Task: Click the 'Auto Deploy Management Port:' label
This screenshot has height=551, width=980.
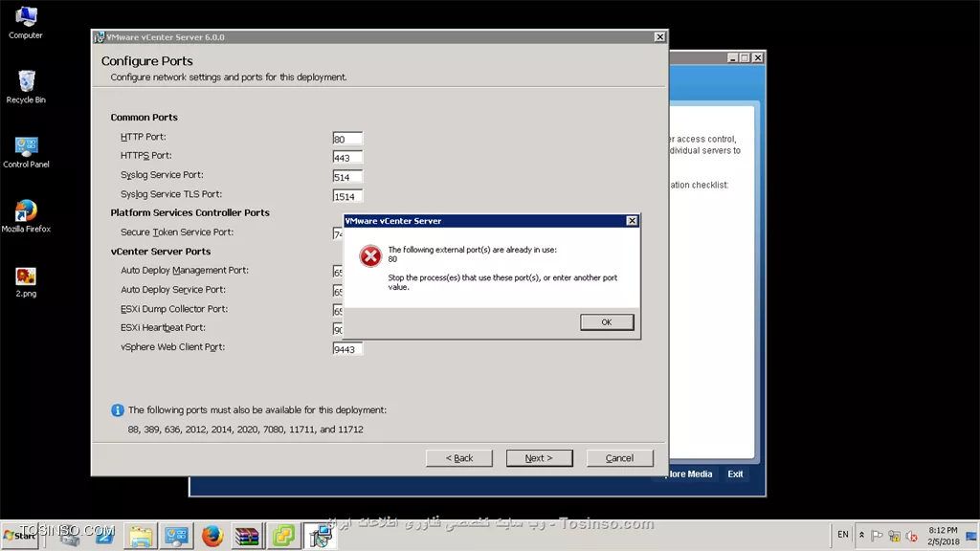Action: 185,270
